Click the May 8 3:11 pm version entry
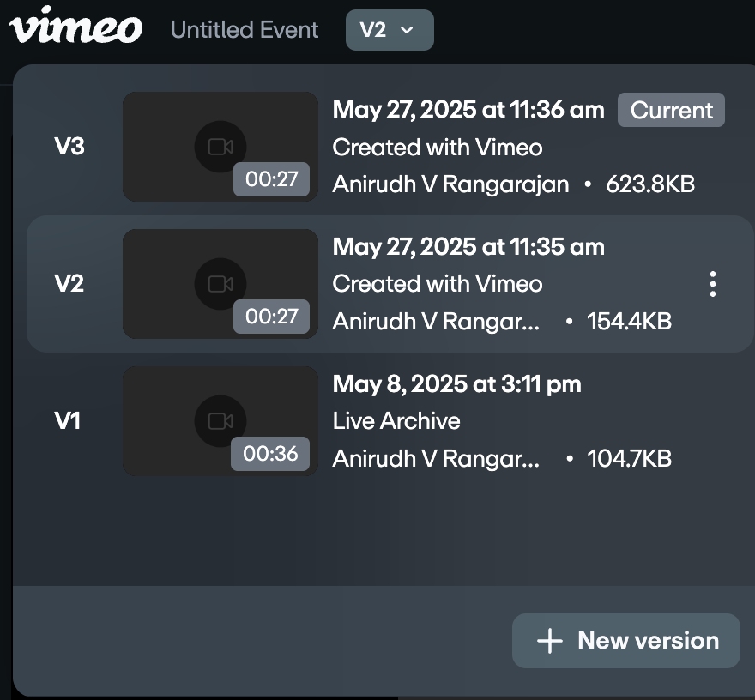This screenshot has width=755, height=700. pyautogui.click(x=456, y=384)
